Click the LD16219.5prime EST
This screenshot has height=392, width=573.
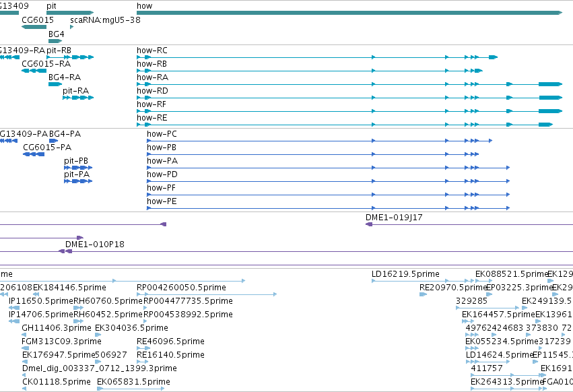[x=422, y=281]
